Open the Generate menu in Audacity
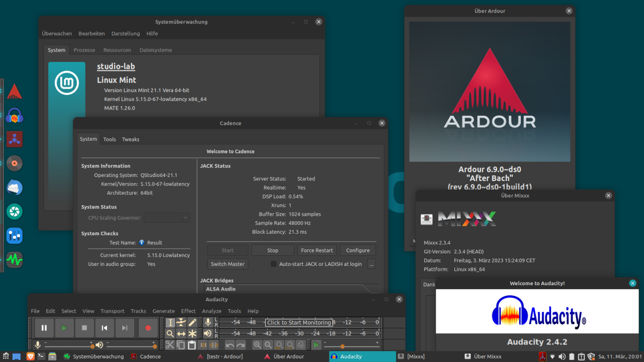 click(x=164, y=311)
